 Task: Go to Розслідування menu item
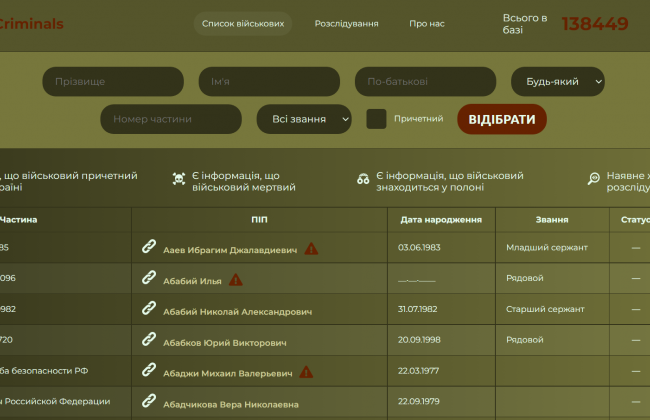coord(346,23)
